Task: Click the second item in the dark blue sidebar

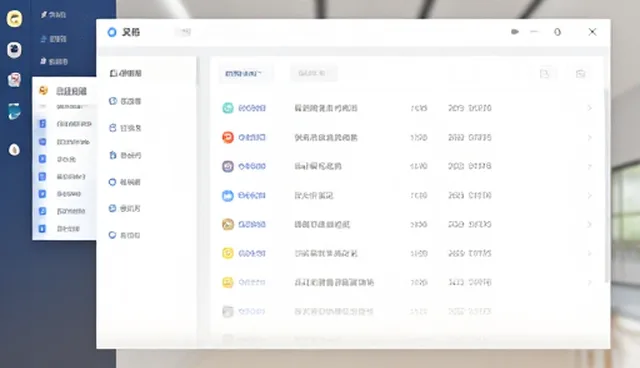Action: (53, 39)
